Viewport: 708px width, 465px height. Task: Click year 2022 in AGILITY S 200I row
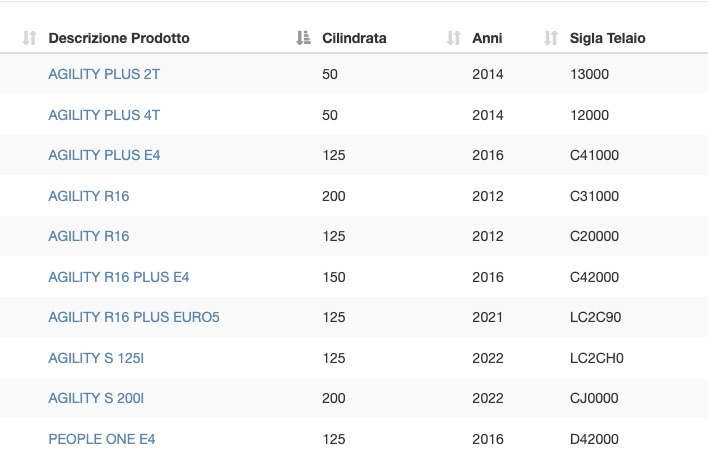click(488, 398)
